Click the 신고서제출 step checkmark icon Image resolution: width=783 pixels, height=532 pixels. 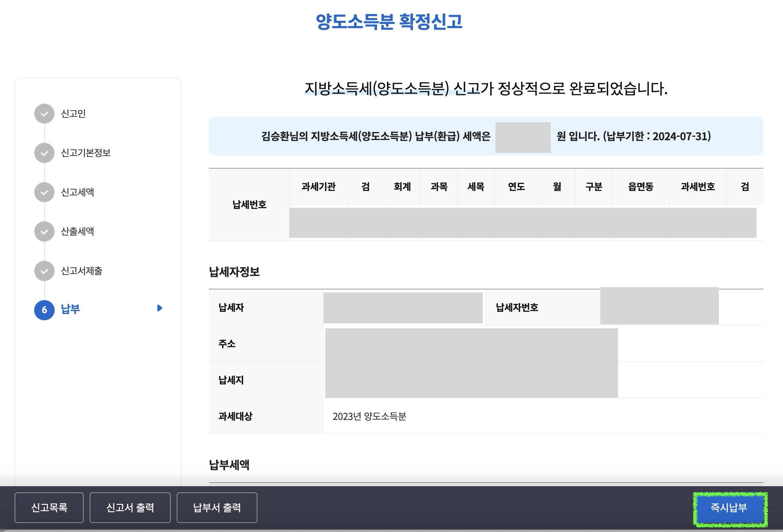click(x=44, y=271)
